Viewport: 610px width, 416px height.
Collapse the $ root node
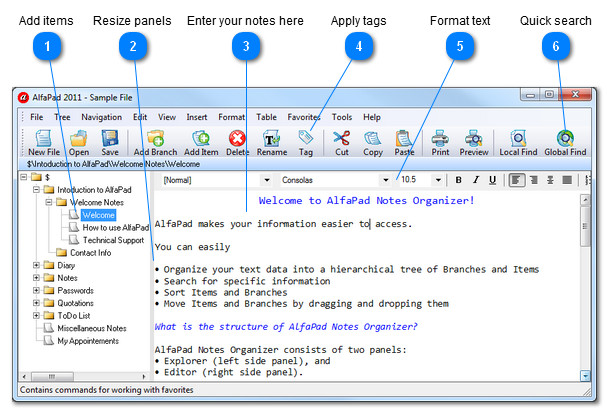(24, 177)
